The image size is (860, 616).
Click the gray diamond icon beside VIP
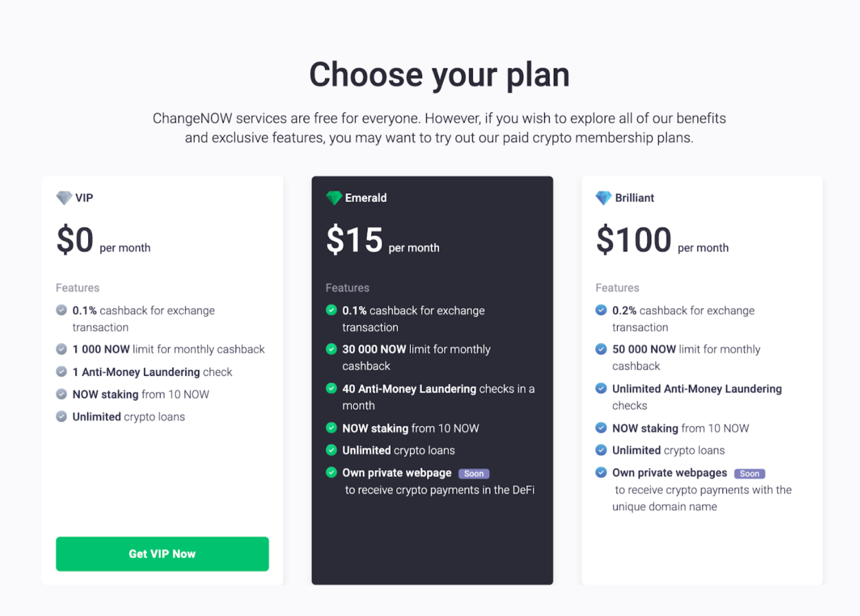coord(64,198)
